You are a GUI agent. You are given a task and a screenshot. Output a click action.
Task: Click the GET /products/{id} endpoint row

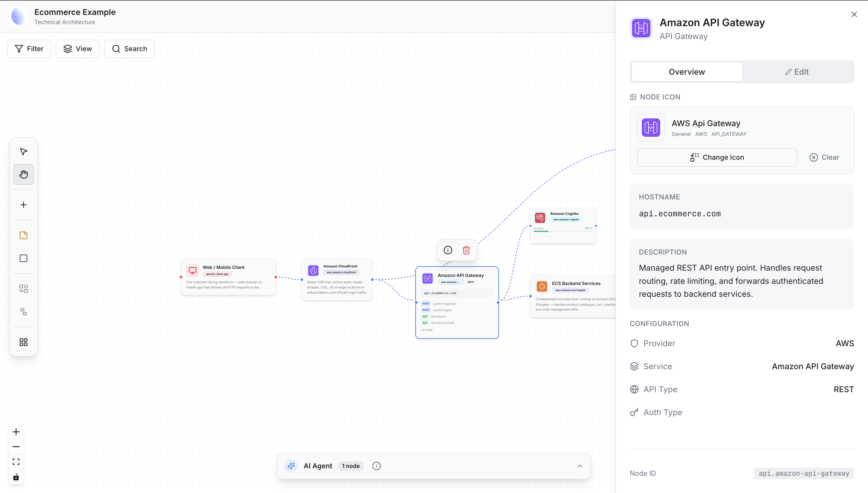[x=438, y=323]
